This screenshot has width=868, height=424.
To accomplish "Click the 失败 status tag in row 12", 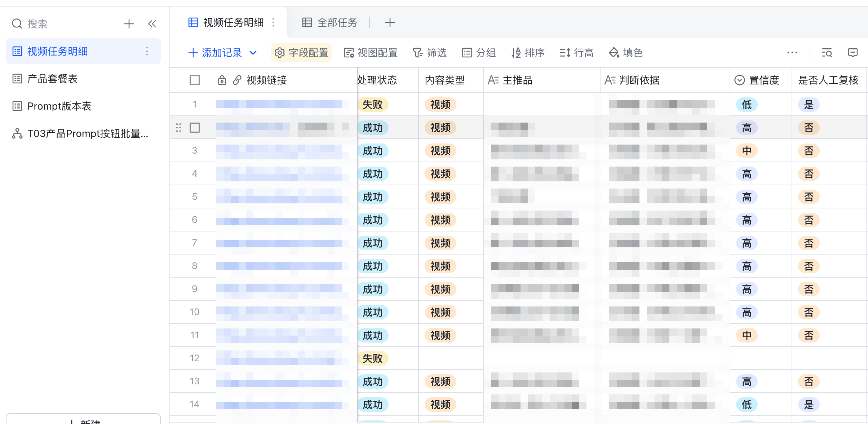I will tap(373, 358).
